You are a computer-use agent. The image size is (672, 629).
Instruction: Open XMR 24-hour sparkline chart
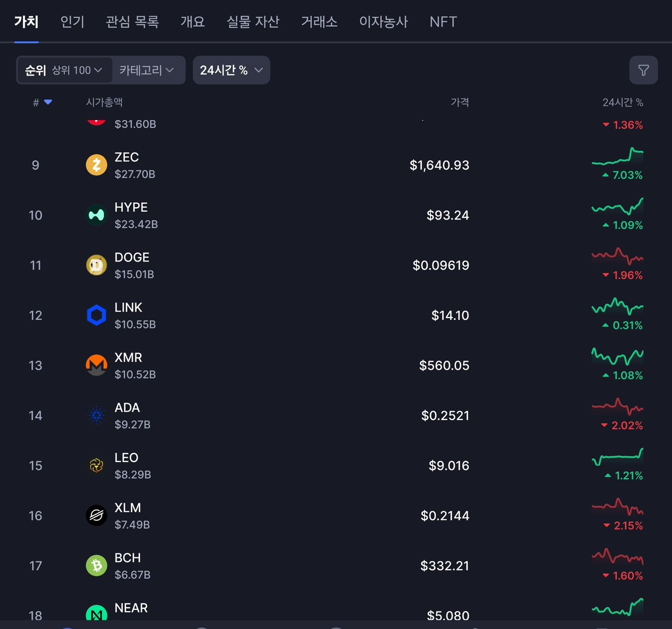pos(618,356)
